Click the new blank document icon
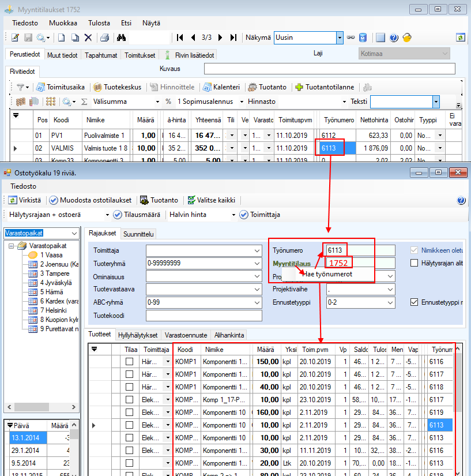 (62, 38)
